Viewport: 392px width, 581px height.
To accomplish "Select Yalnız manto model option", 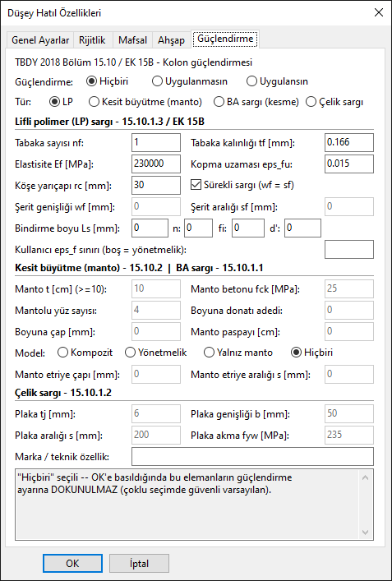I will 238,353.
